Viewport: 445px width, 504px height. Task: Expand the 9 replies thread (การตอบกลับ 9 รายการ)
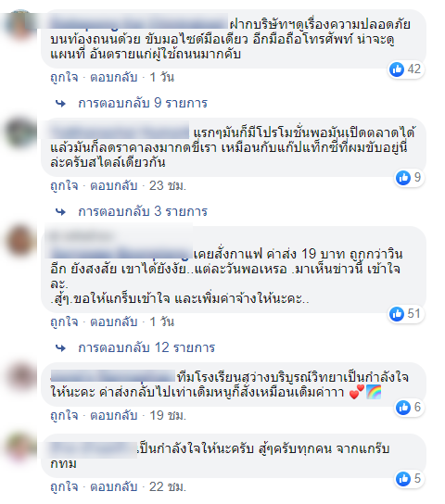[143, 103]
